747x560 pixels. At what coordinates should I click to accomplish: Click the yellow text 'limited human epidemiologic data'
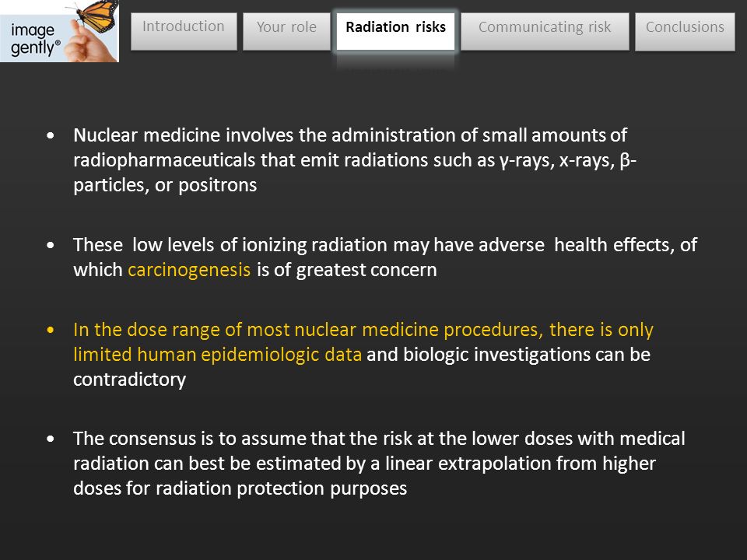click(217, 355)
